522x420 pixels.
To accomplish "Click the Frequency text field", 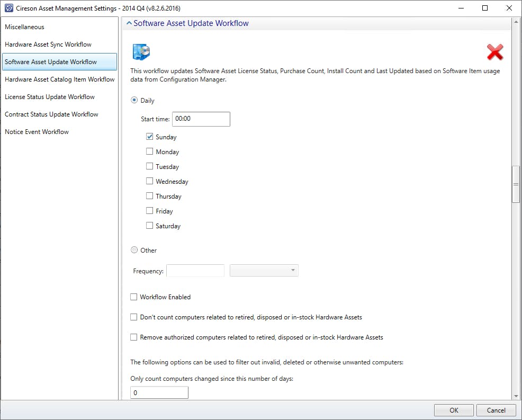I will (x=195, y=271).
